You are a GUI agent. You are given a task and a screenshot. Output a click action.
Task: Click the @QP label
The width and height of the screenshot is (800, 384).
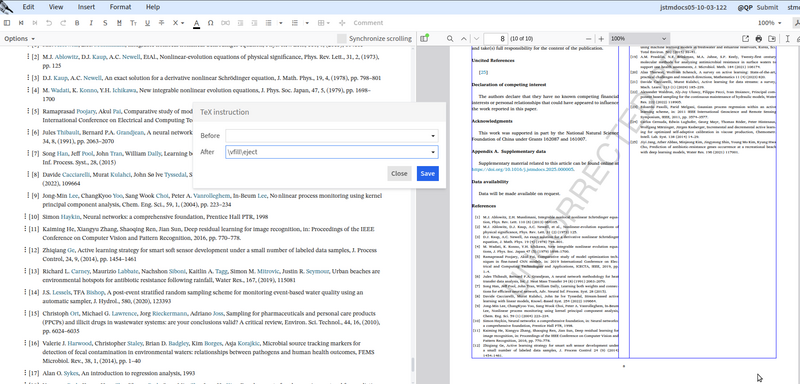745,8
